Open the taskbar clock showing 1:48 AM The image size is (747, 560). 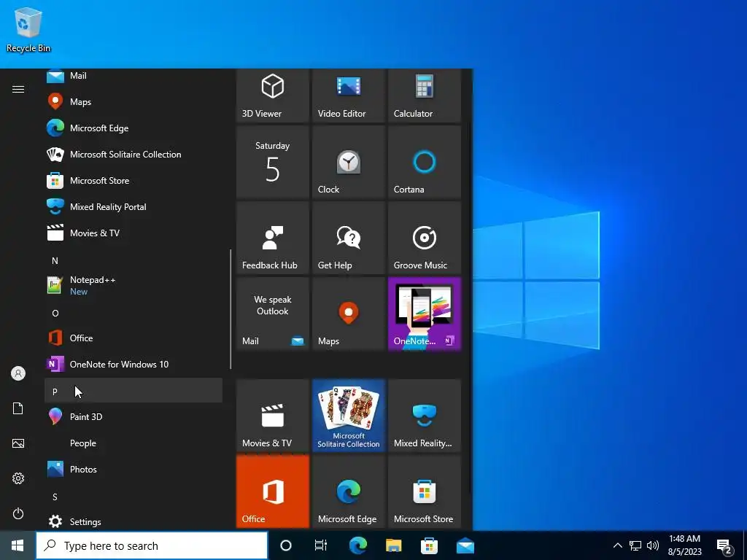[x=684, y=545]
